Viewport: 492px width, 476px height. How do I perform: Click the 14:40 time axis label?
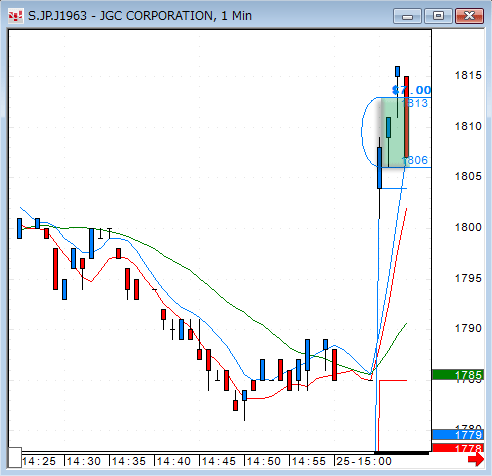click(174, 461)
